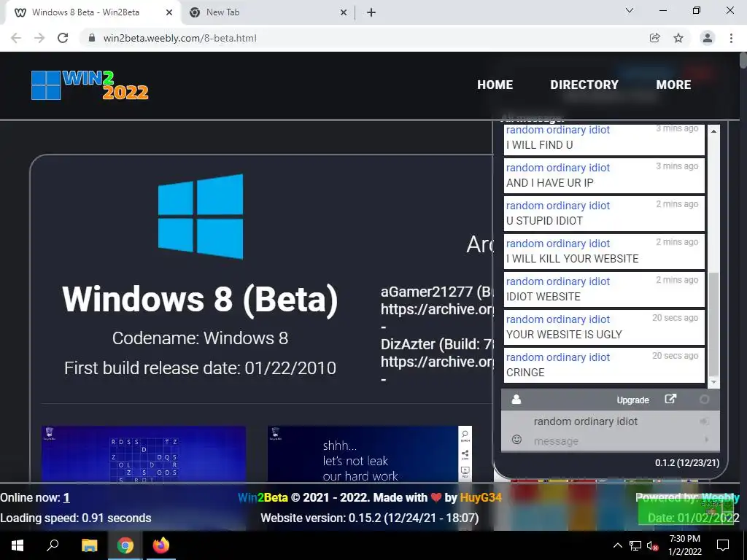Open a new tab with the plus button
The height and width of the screenshot is (560, 747).
tap(371, 13)
